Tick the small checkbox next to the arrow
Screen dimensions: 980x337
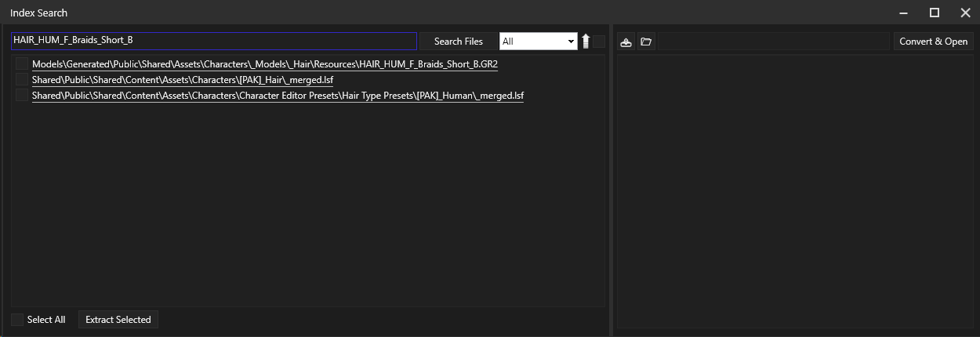(x=598, y=42)
